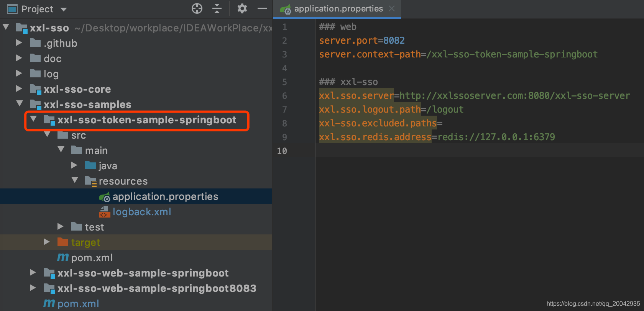The height and width of the screenshot is (311, 644).
Task: Open the project panel settings gear
Action: (242, 8)
